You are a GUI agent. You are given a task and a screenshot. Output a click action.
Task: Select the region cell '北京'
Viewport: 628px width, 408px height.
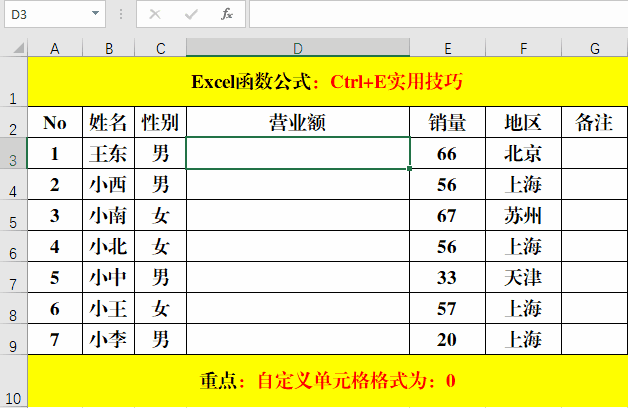tap(523, 153)
